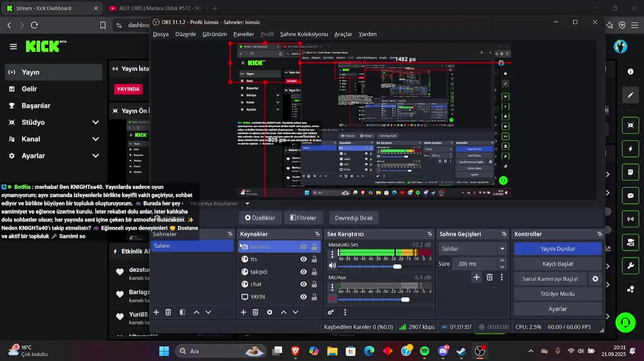The height and width of the screenshot is (361, 644).
Task: Open Özellikler for the selected source
Action: coord(260,218)
